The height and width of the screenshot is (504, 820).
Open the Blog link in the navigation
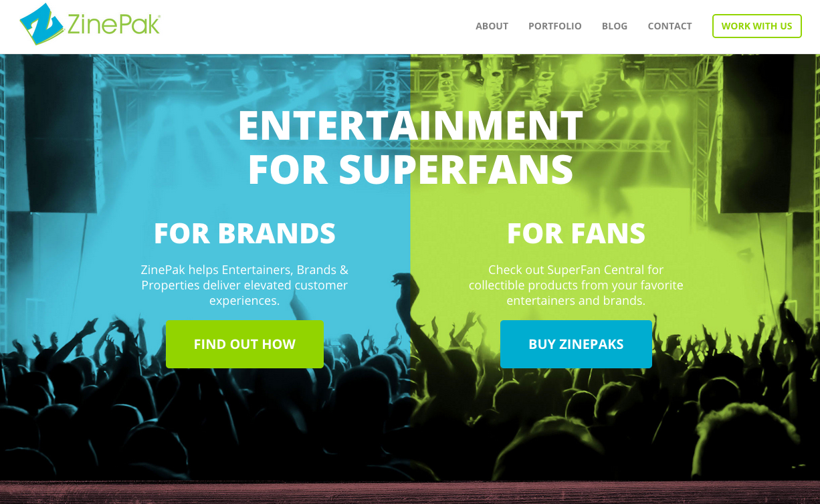(x=615, y=26)
